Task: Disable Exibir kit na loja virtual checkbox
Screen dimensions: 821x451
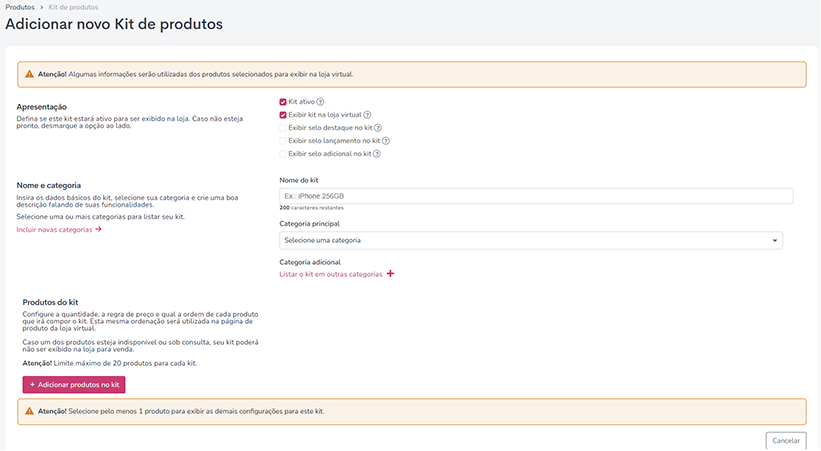Action: (283, 115)
